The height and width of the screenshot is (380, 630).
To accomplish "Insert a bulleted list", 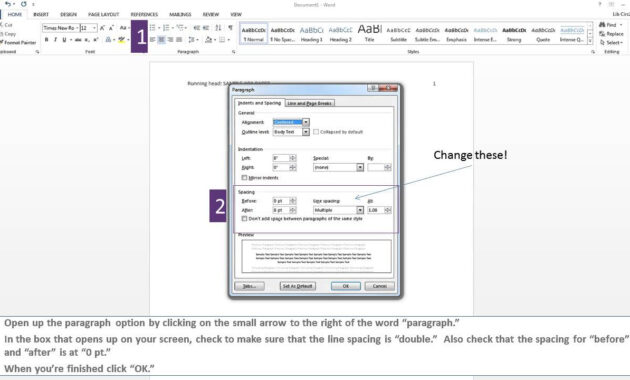I will pos(153,28).
